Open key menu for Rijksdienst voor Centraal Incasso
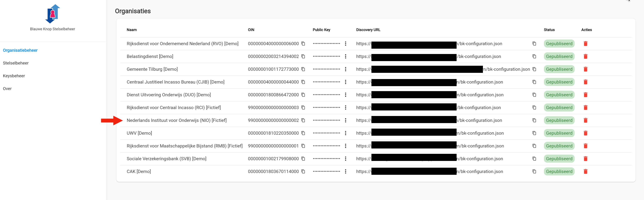The width and height of the screenshot is (644, 200). (x=345, y=108)
